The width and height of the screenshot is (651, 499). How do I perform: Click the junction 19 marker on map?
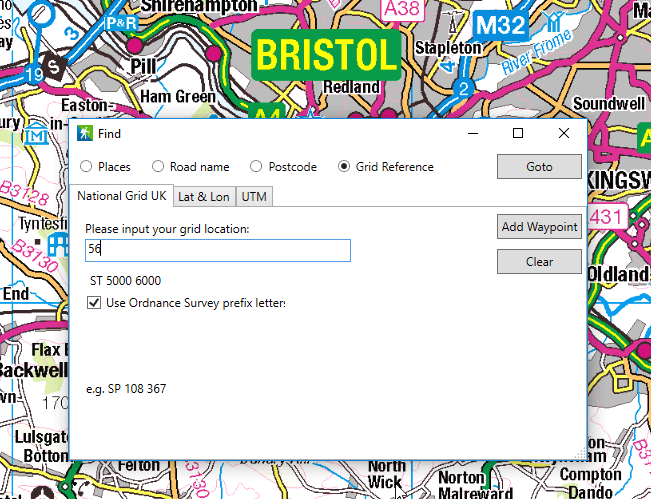point(35,74)
